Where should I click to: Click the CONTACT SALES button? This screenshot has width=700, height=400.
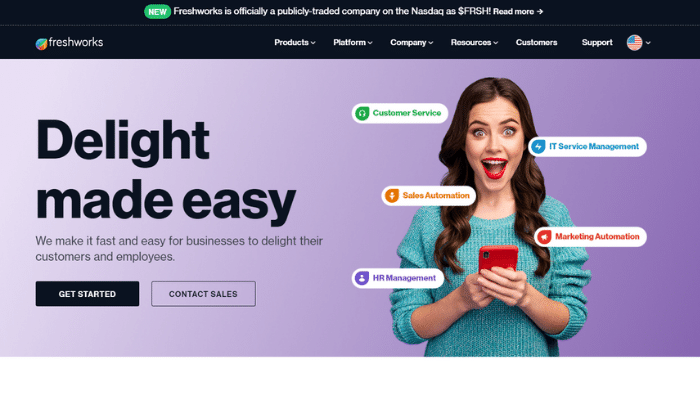[x=204, y=294]
